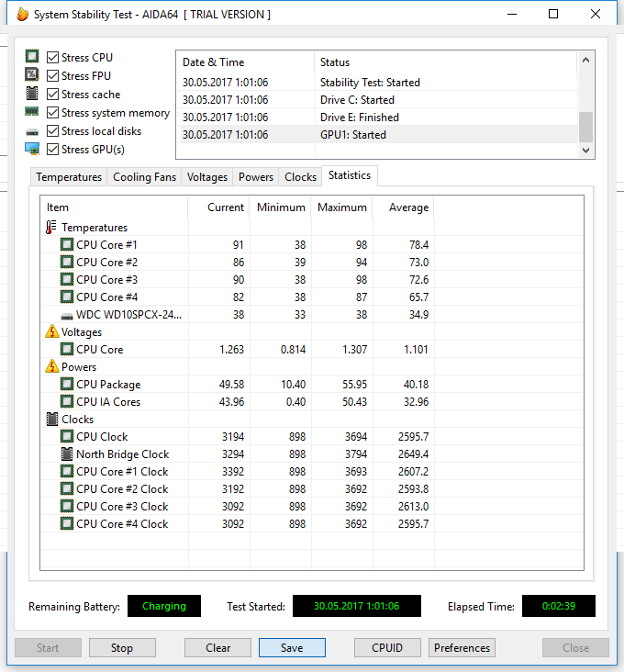Click the chip icon of Clocks group
The image size is (624, 672).
51,420
